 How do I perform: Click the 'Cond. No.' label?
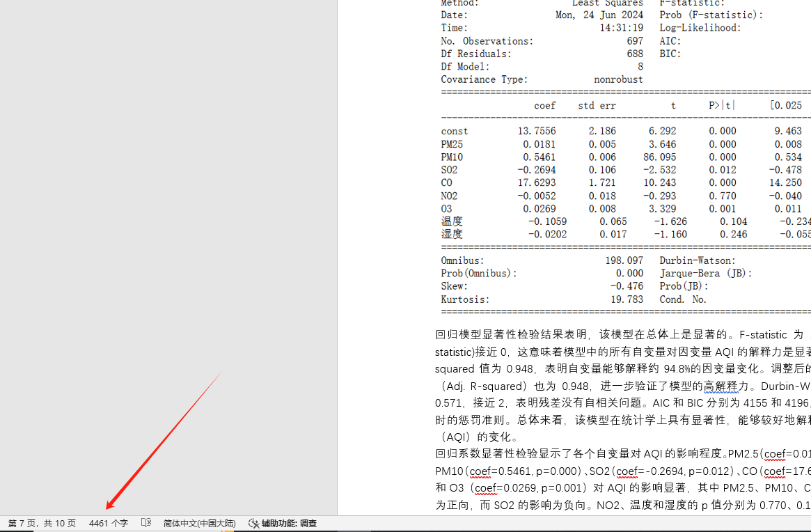683,299
